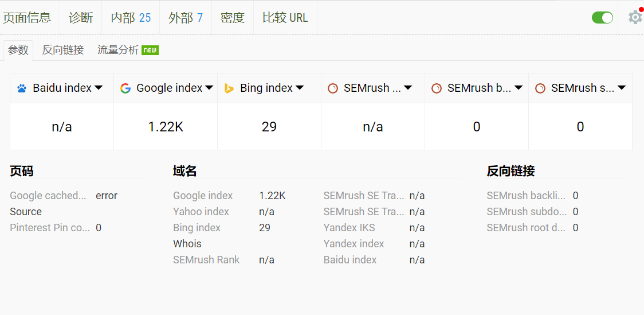Expand the Google index dropdown arrow

click(209, 88)
